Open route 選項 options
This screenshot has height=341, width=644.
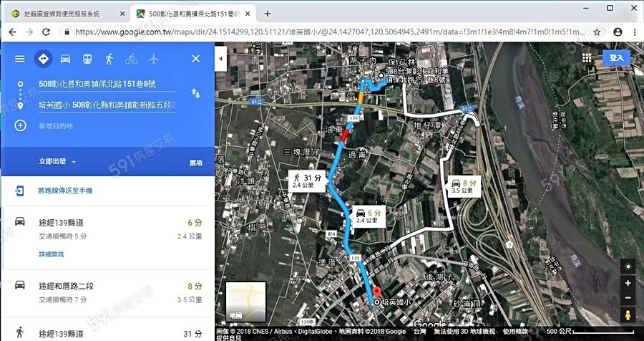(195, 163)
